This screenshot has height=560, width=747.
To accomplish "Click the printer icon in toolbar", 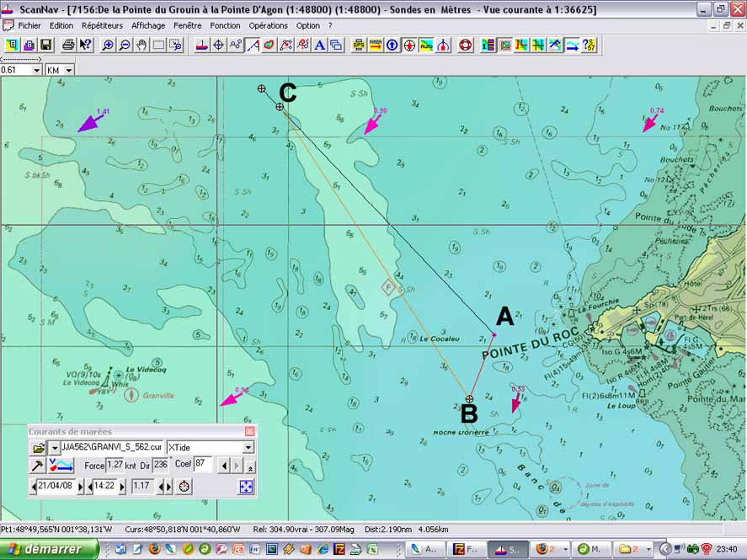I will (68, 45).
